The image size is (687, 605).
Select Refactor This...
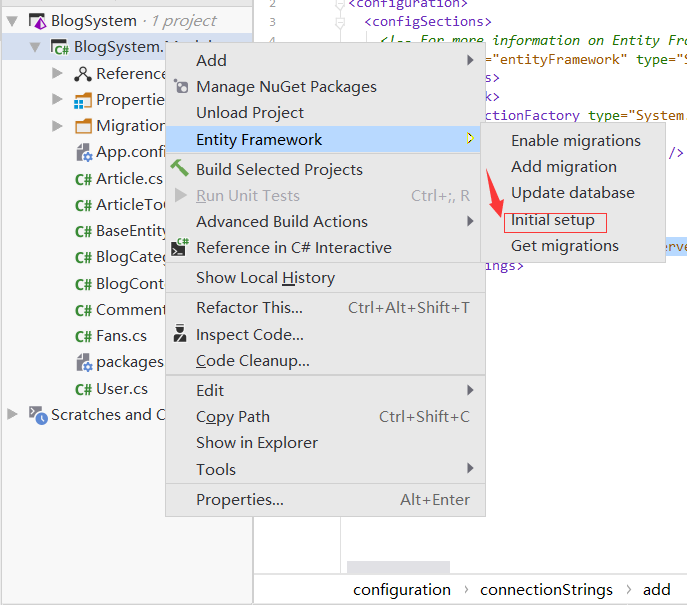[325, 308]
